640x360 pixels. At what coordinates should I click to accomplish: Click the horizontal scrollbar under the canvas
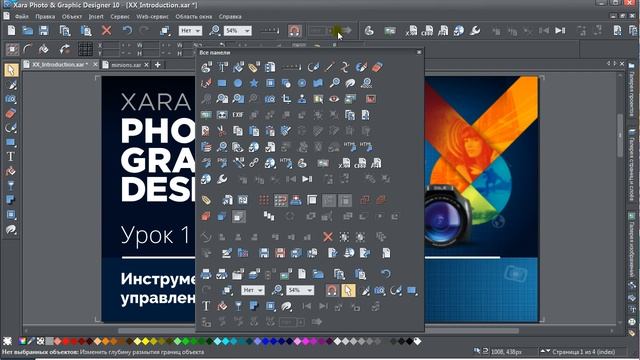pos(318,331)
